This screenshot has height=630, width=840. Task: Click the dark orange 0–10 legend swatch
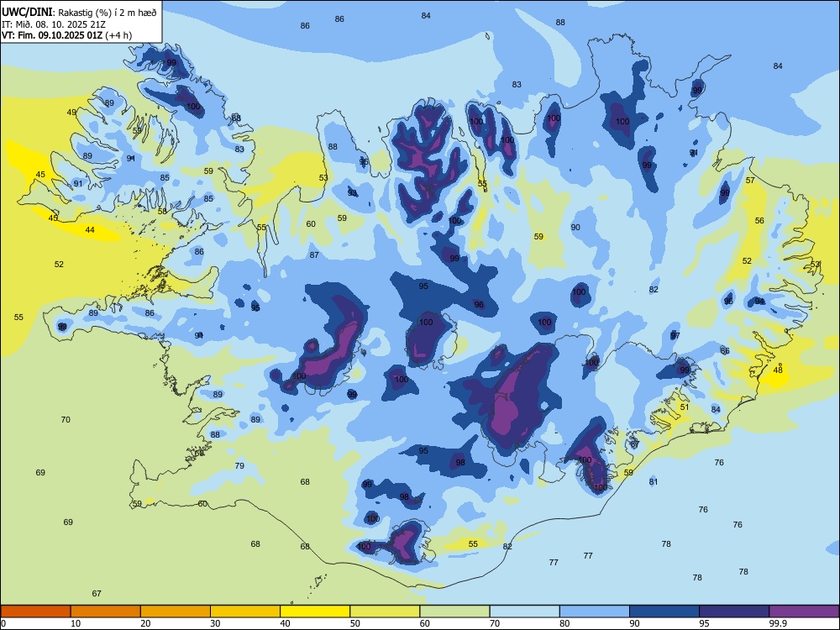pyautogui.click(x=35, y=612)
